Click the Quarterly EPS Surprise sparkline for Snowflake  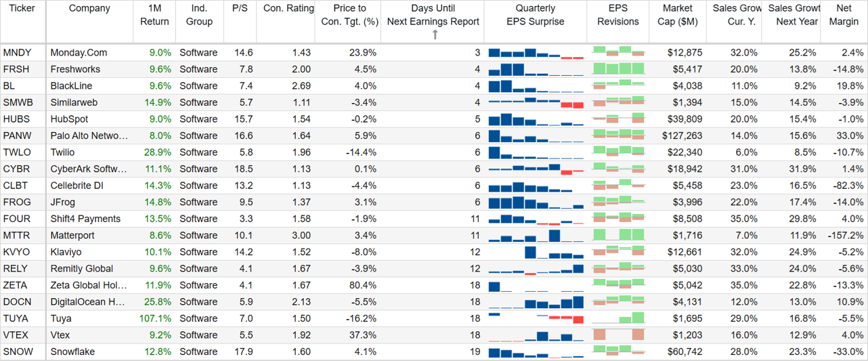(536, 352)
